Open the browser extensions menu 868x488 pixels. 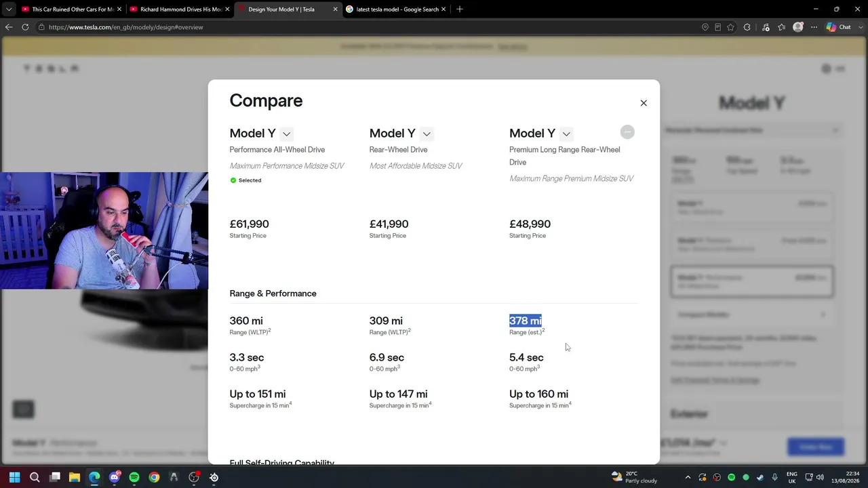[747, 27]
